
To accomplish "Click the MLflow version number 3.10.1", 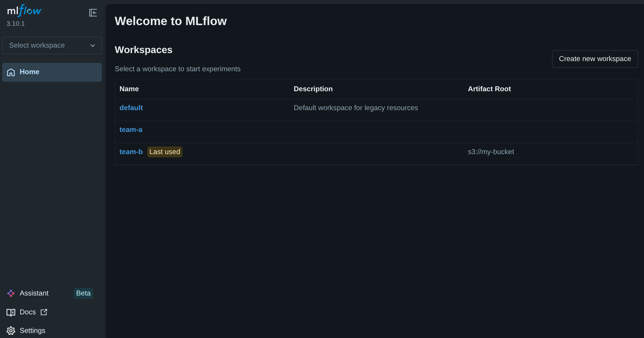I will coord(15,23).
